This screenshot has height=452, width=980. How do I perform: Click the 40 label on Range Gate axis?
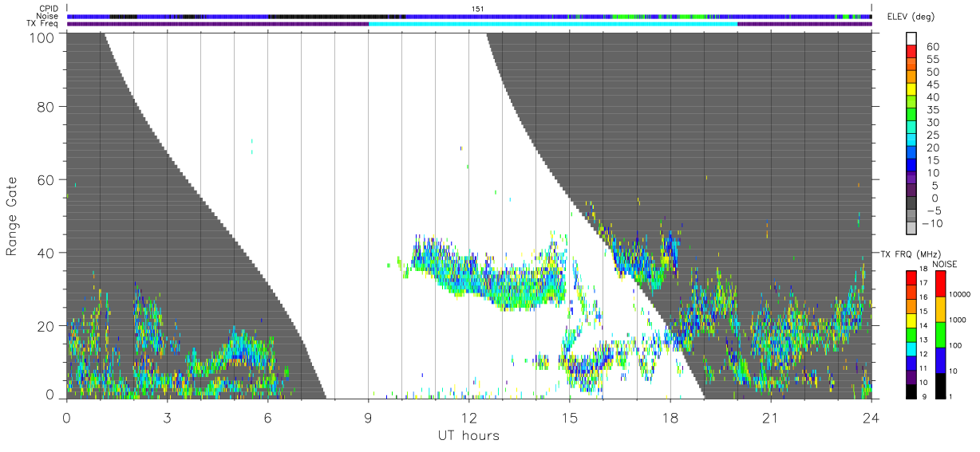click(x=46, y=253)
